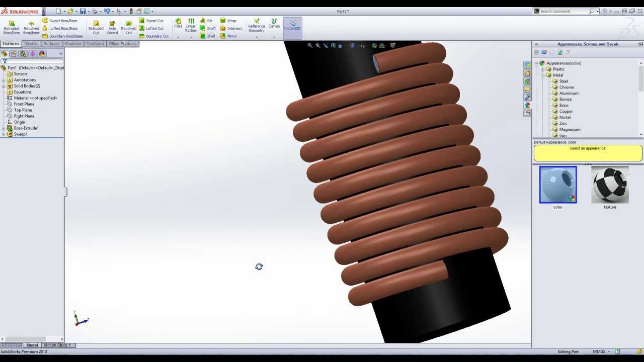Select Material <not specified> item
The image size is (644, 362).
[x=32, y=98]
